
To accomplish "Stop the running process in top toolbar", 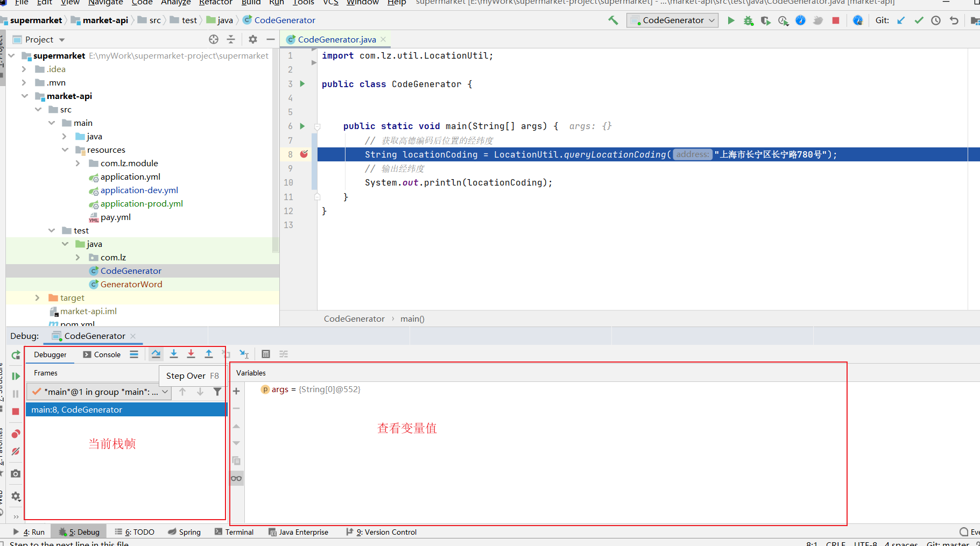I will [836, 20].
